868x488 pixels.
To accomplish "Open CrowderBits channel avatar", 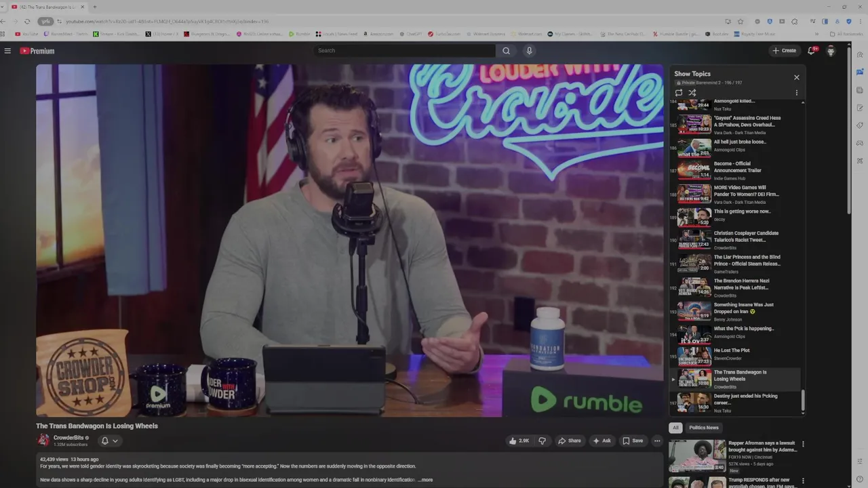I will [43, 440].
